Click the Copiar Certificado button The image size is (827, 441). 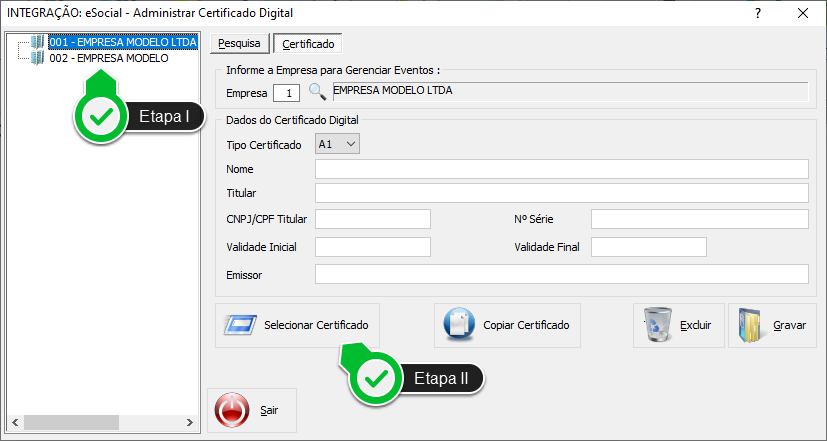tap(507, 325)
